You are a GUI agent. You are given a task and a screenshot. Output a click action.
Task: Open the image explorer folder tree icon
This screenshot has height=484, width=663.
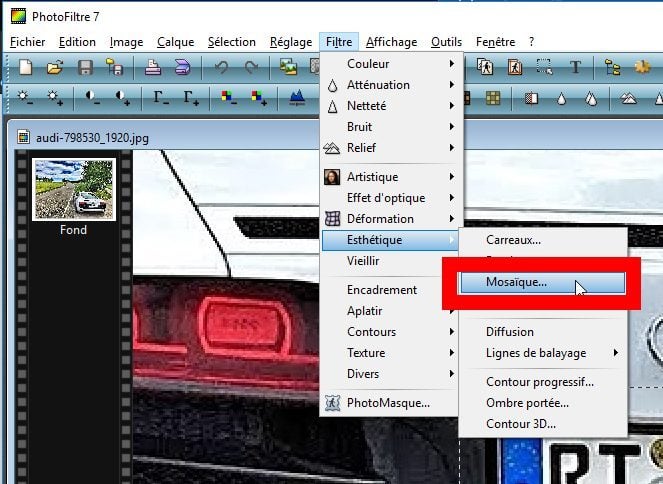(612, 67)
